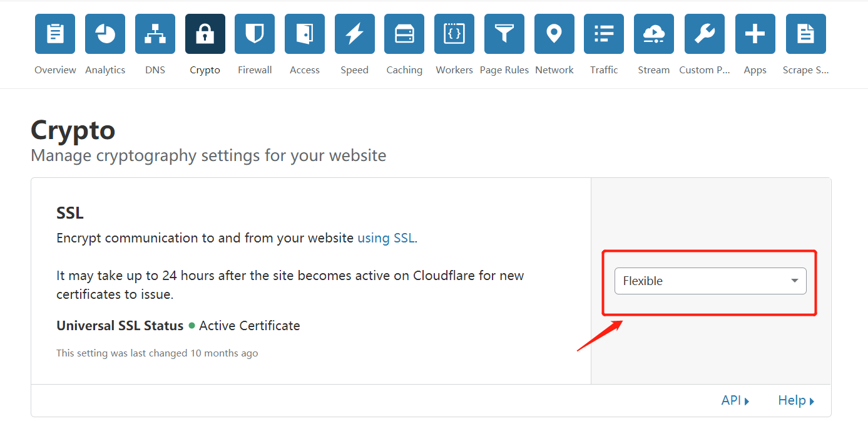Open the Scrape Shield document icon
The height and width of the screenshot is (421, 868).
click(806, 34)
